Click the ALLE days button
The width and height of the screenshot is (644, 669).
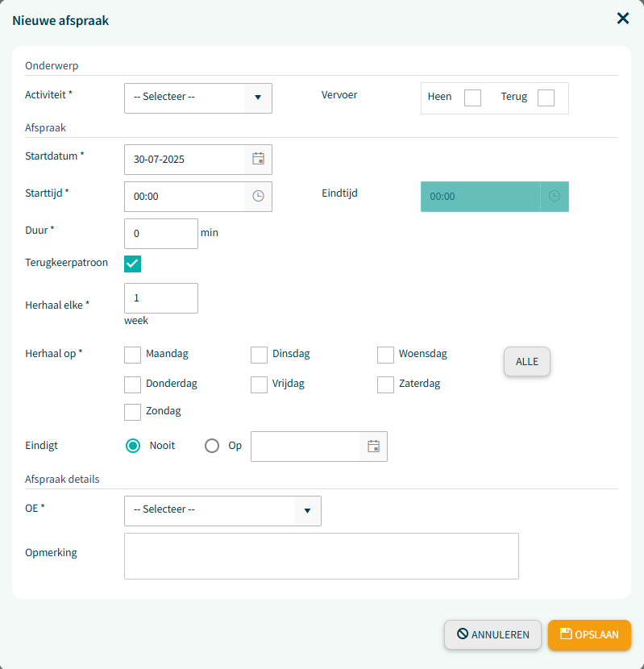[526, 361]
